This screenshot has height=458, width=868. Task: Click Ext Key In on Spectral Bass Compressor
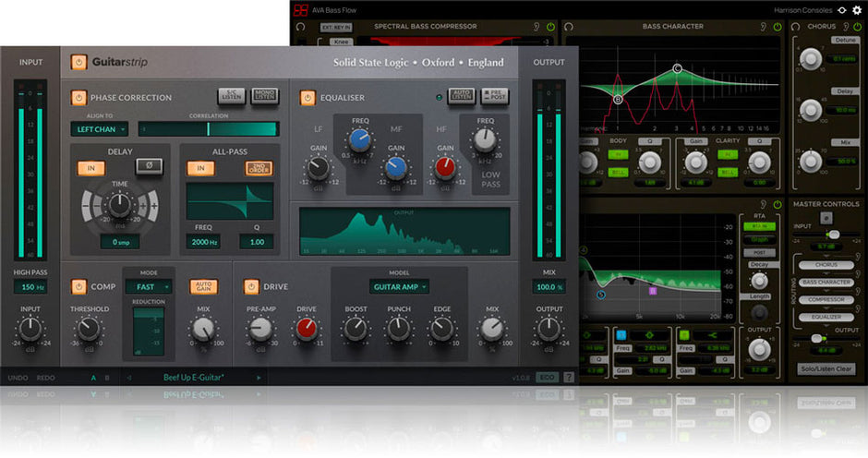coord(336,27)
